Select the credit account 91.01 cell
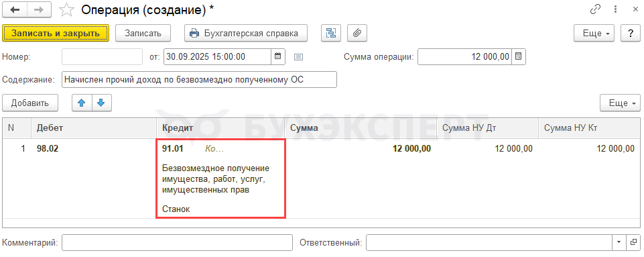This screenshot has height=257, width=644. pos(173,149)
